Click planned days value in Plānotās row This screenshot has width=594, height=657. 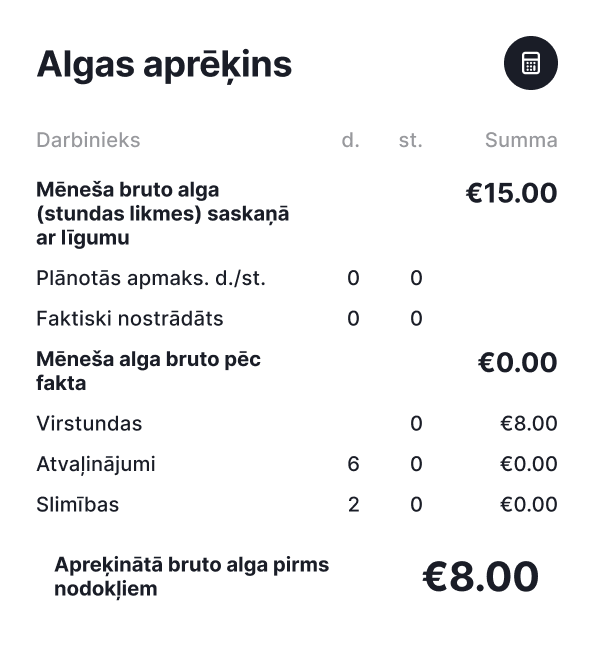[353, 278]
